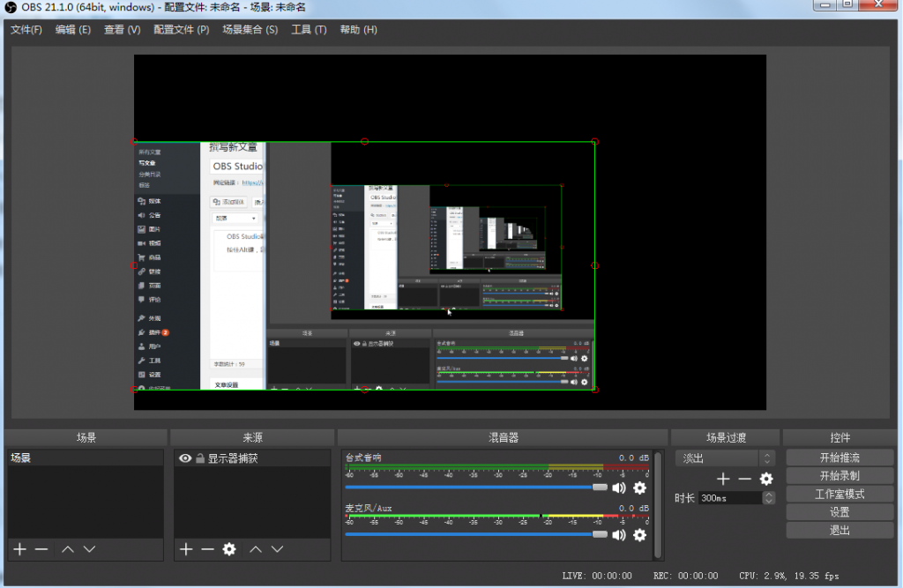
Task: Click the top-center resize handle in preview
Action: (x=364, y=142)
